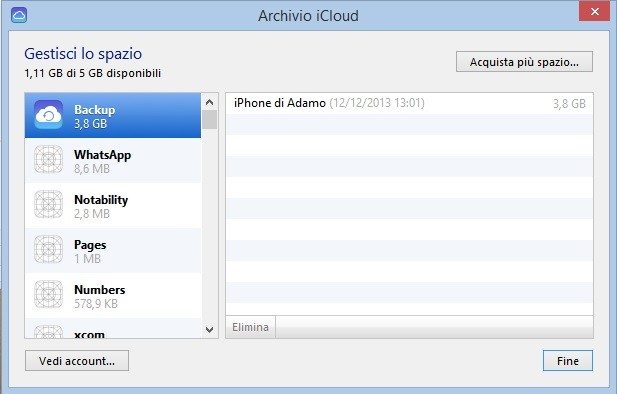Click the 1 MB size under Pages
This screenshot has height=394, width=617.
tap(87, 259)
